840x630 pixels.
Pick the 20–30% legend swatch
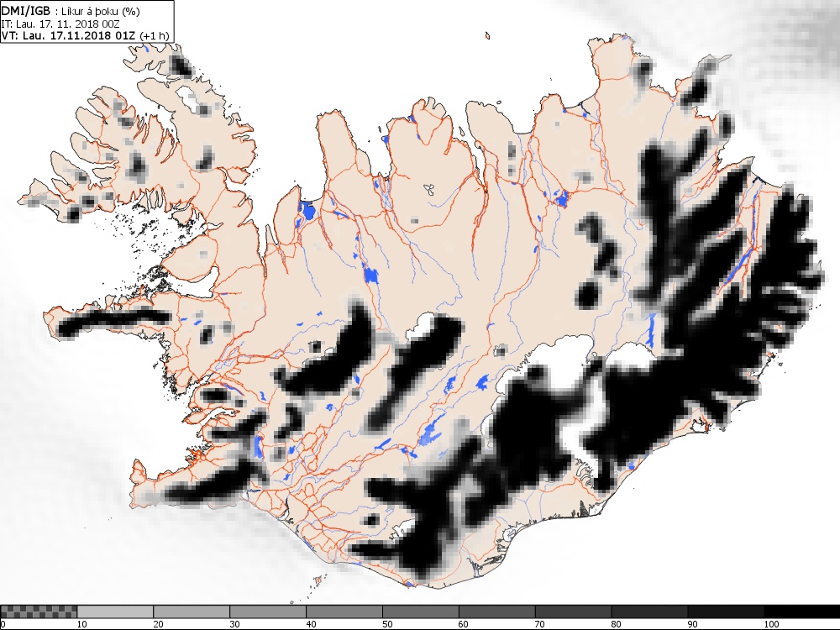[x=192, y=612]
